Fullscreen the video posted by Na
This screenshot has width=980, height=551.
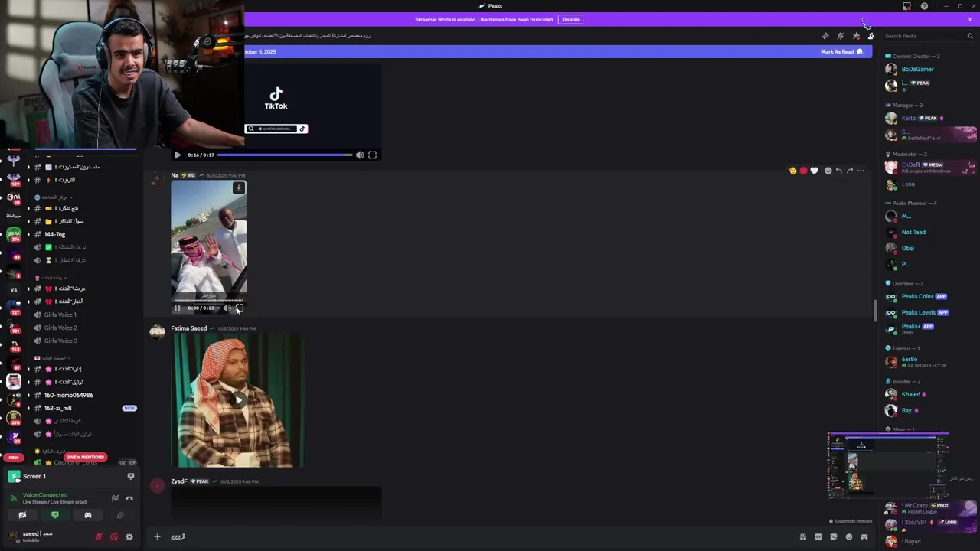[240, 308]
